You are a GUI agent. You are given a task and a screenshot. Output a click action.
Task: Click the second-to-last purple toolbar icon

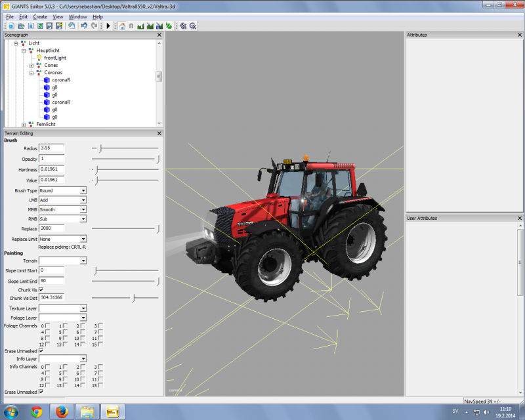tap(183, 26)
